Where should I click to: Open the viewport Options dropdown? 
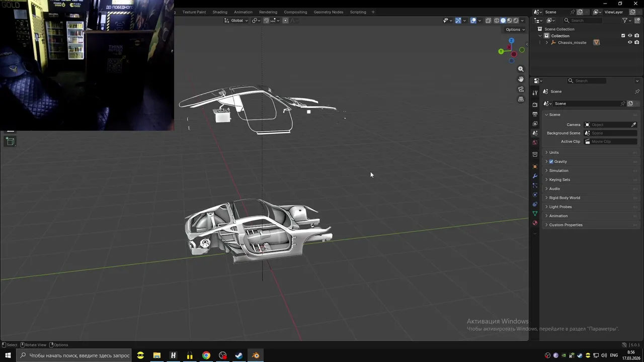[x=516, y=30]
